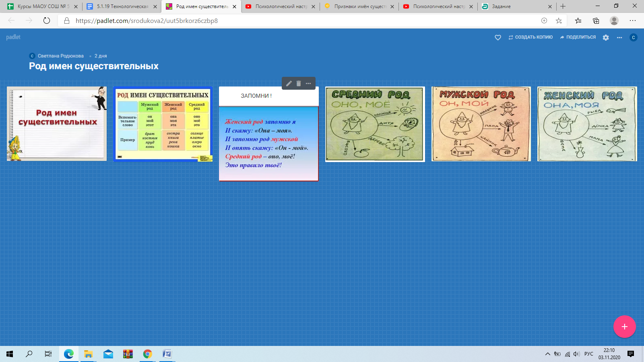This screenshot has height=362, width=644.
Task: Click the user avatar in Padlet header
Action: pos(633,37)
